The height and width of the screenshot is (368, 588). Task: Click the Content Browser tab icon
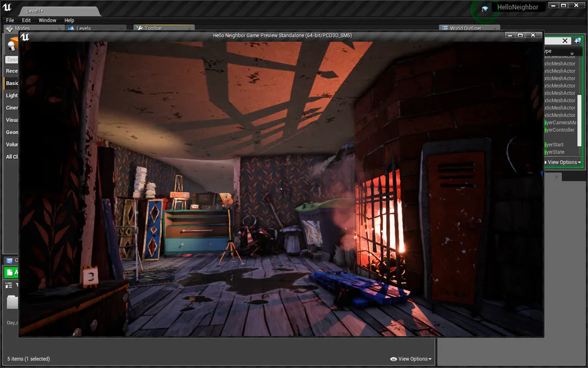tap(9, 260)
